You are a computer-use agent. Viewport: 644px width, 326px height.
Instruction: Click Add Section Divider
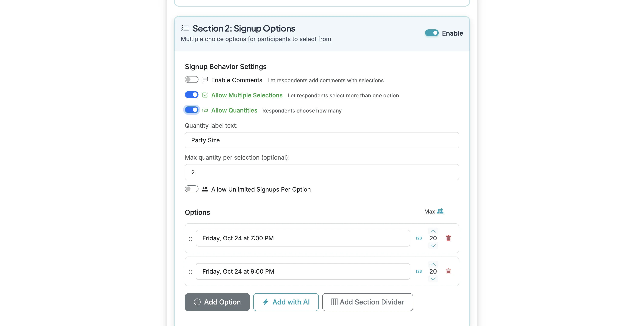367,302
